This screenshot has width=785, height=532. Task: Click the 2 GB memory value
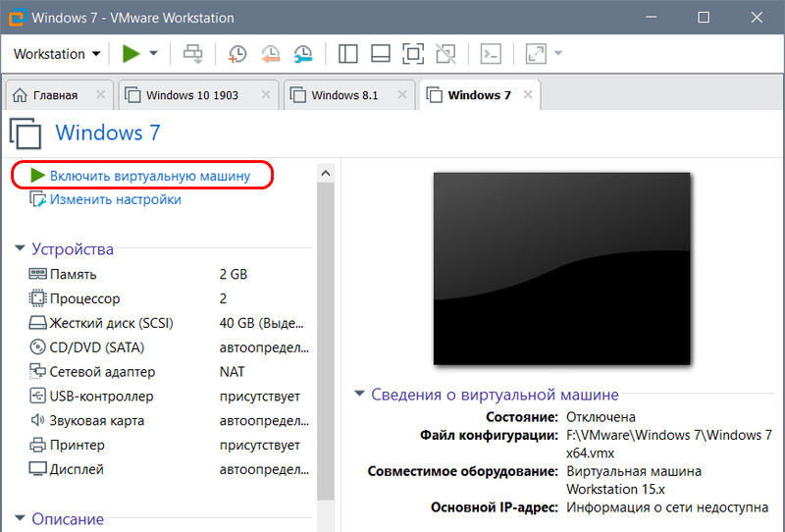click(234, 274)
